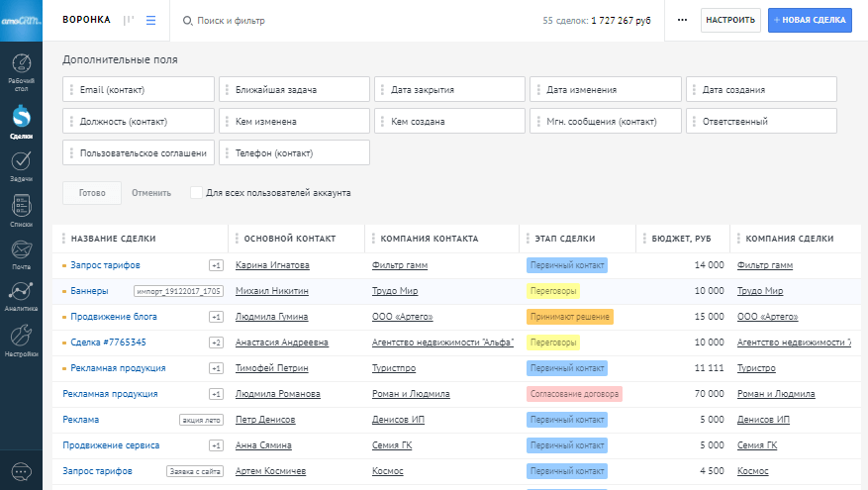Select the 'Дата закрытия' additional field
This screenshot has height=490, width=868.
tap(450, 90)
